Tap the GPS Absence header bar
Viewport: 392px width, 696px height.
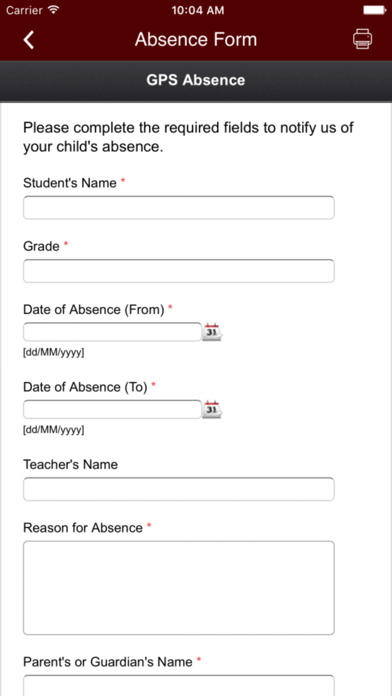coord(196,80)
